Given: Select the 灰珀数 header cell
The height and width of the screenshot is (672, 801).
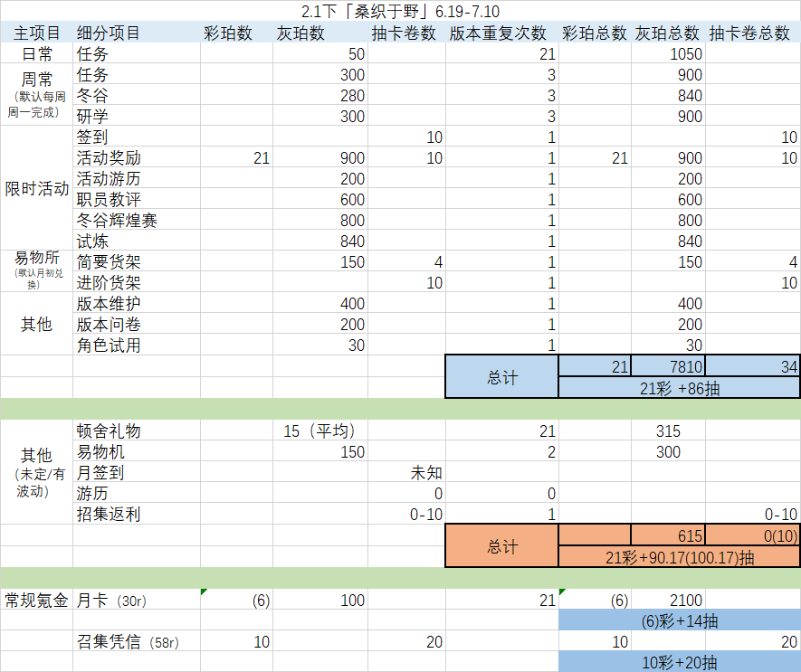Looking at the screenshot, I should 320,33.
